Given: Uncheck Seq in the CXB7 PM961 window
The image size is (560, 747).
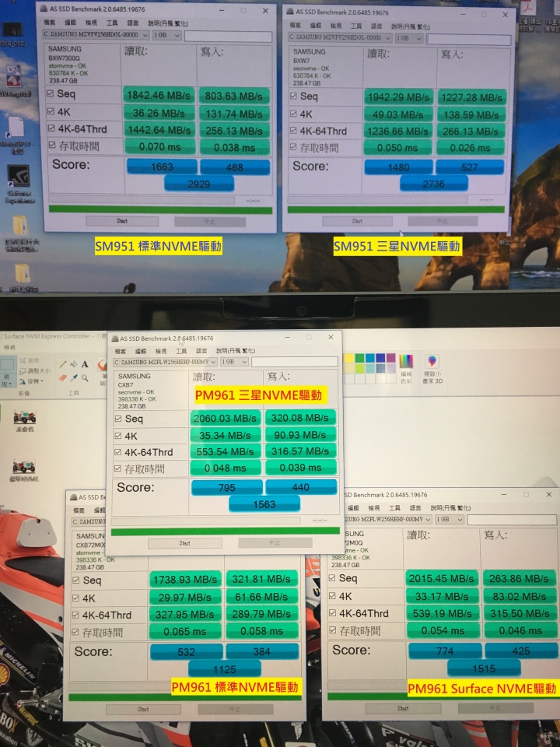Looking at the screenshot, I should click(x=117, y=419).
